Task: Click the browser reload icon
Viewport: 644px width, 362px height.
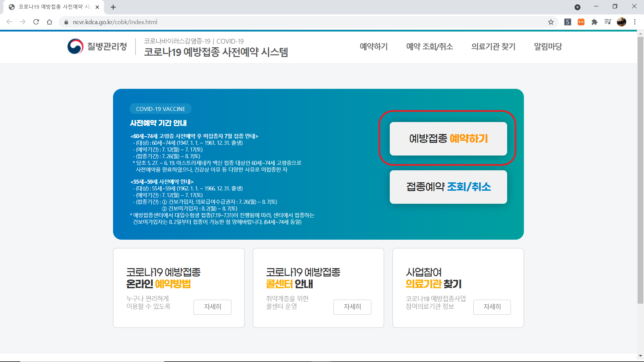Action: pos(36,22)
